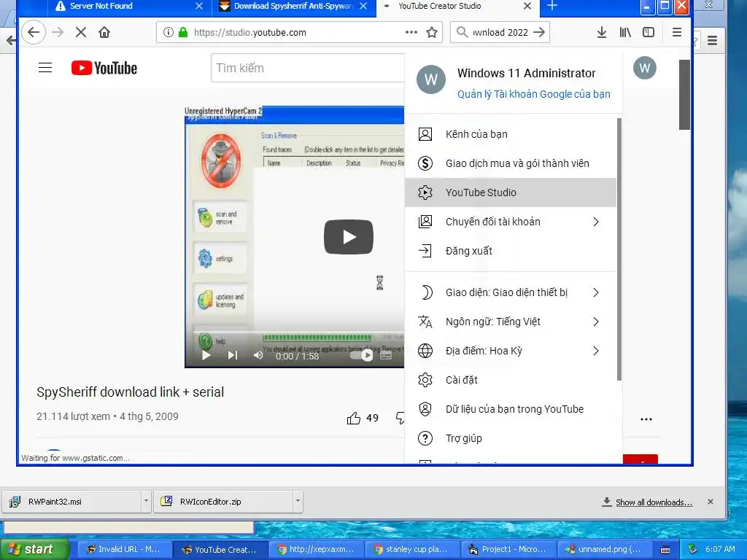Expand Ngôn ngữ: Tiếng Việt option

coord(510,322)
